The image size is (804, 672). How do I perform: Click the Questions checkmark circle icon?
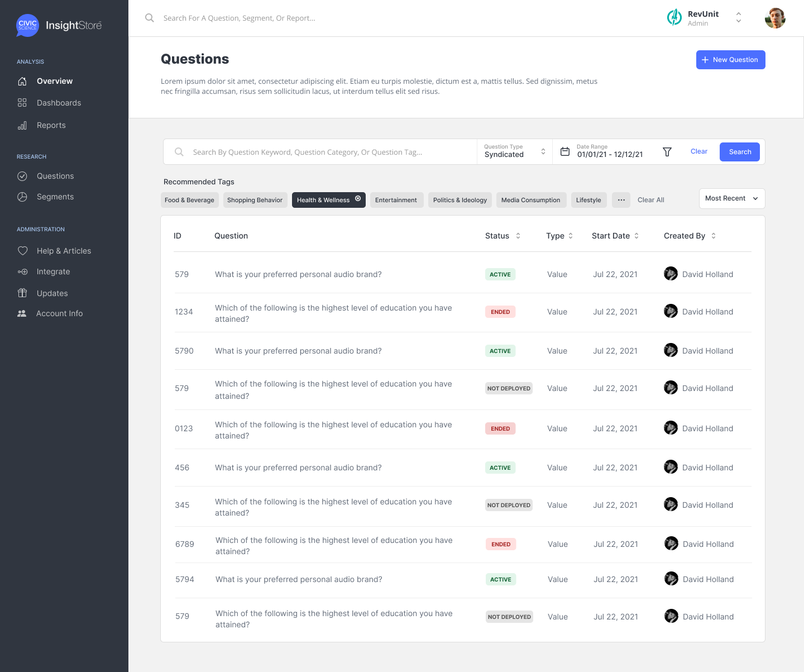(x=22, y=176)
